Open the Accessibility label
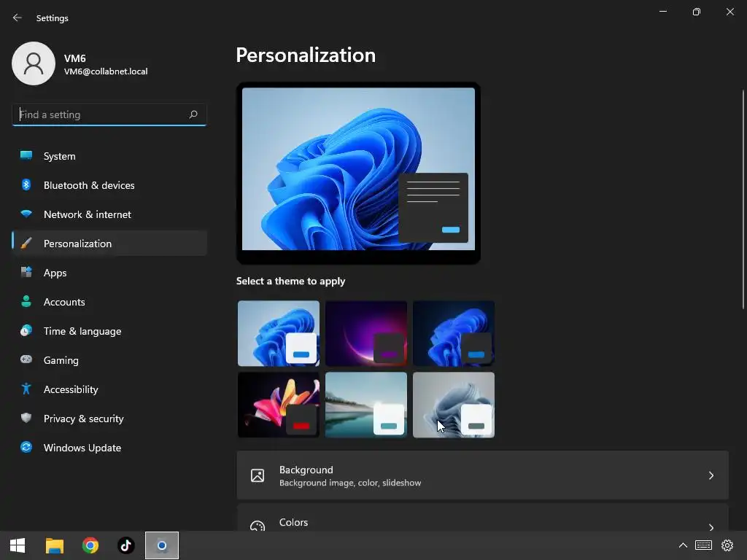The width and height of the screenshot is (747, 560). click(x=71, y=389)
